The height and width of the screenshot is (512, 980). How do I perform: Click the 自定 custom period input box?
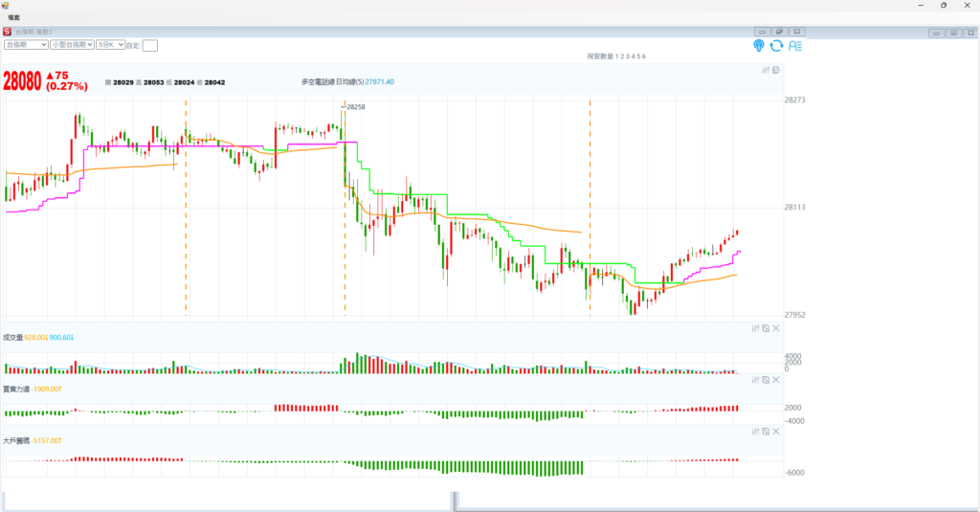click(150, 45)
